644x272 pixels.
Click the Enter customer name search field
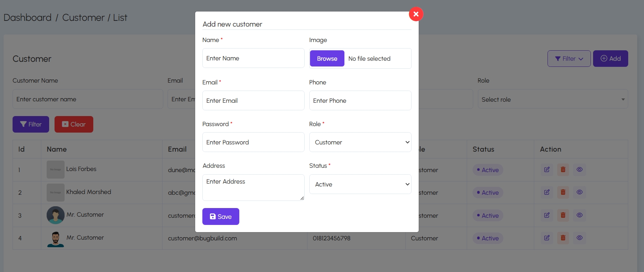[x=88, y=99]
